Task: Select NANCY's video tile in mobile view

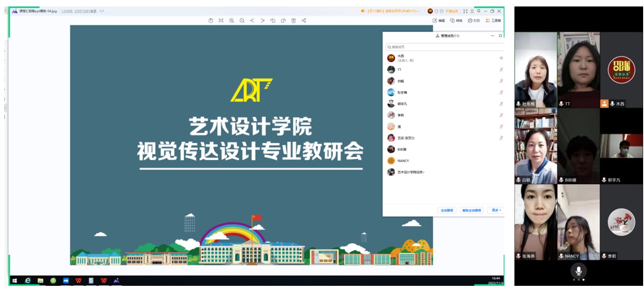Action: click(x=578, y=222)
